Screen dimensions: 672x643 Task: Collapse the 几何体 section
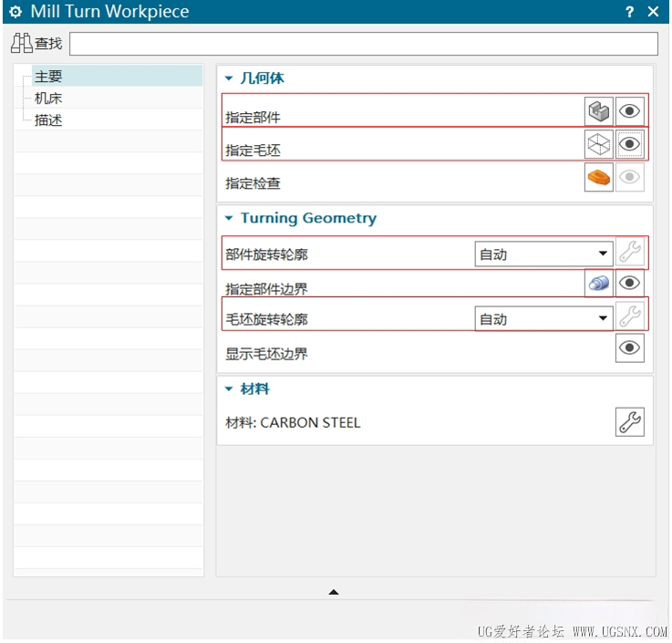tap(229, 78)
